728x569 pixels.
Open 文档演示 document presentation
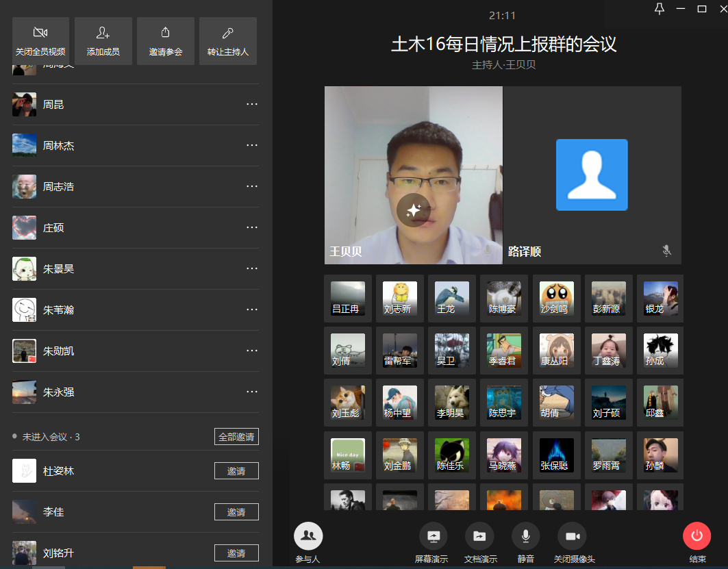click(479, 536)
